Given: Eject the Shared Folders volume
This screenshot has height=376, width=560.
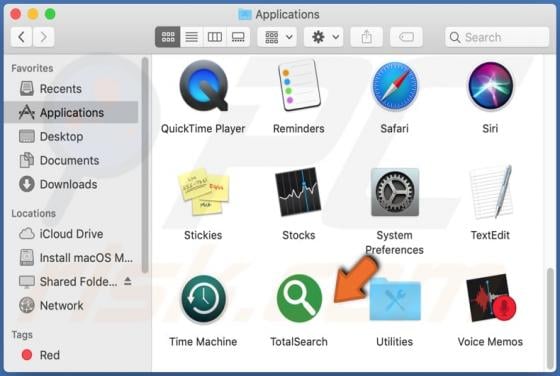Looking at the screenshot, I should (x=128, y=281).
